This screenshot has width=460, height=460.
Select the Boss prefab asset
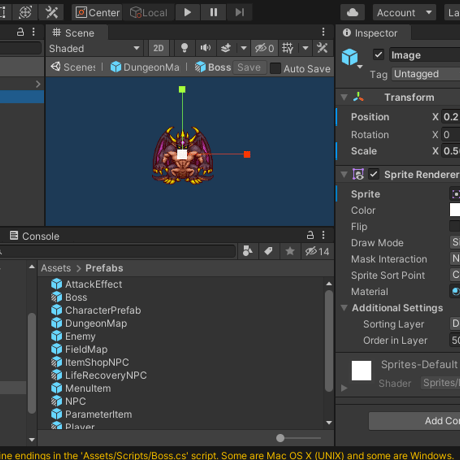pos(69,297)
